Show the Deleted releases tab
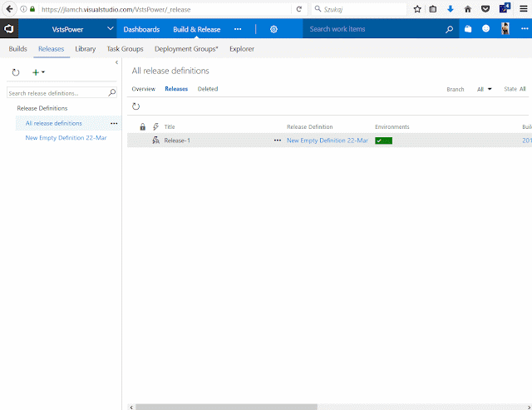 (x=208, y=89)
